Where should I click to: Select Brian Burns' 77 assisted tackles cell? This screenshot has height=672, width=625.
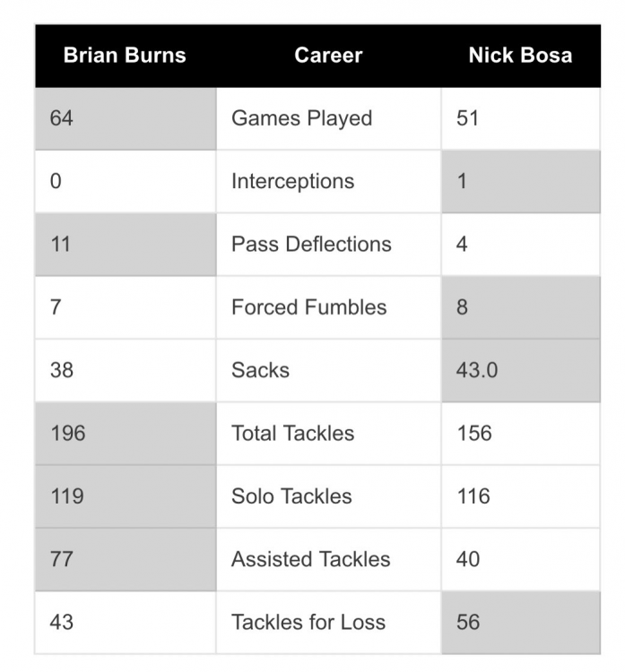[x=126, y=559]
